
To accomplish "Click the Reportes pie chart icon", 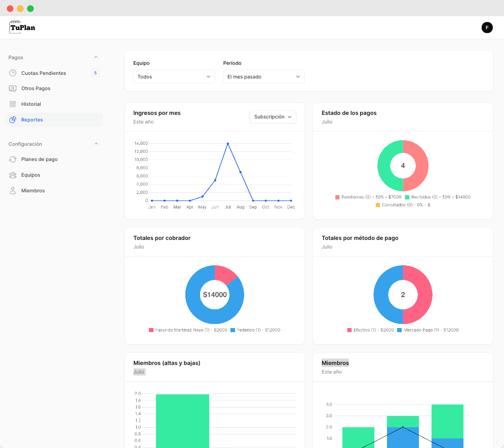I will [x=13, y=120].
